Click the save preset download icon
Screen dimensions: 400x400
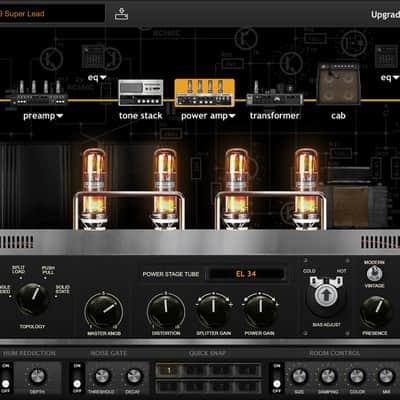click(121, 14)
